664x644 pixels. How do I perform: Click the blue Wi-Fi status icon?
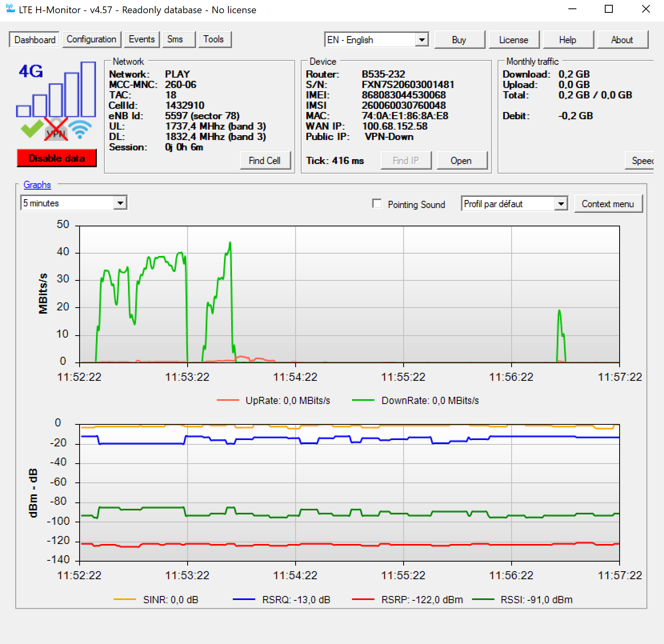(x=80, y=129)
